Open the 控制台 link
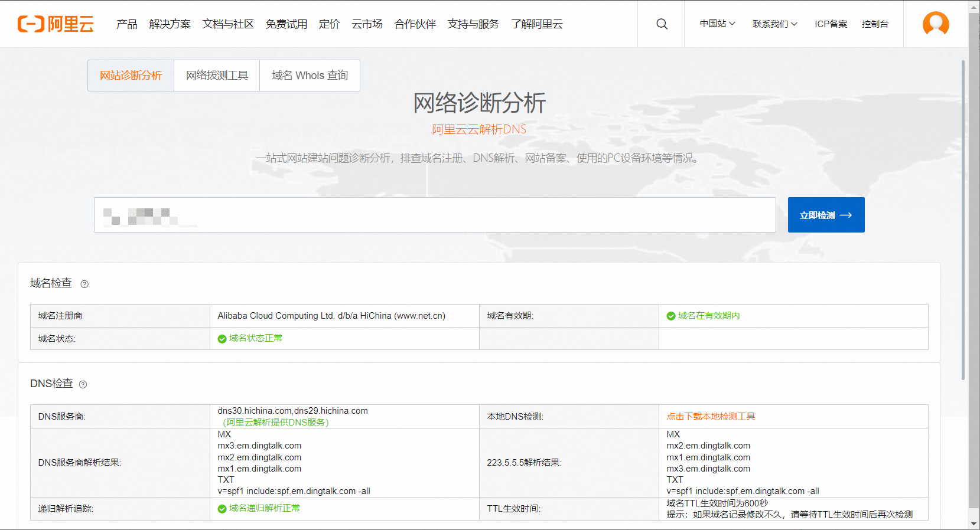The width and height of the screenshot is (980, 530). pyautogui.click(x=875, y=24)
